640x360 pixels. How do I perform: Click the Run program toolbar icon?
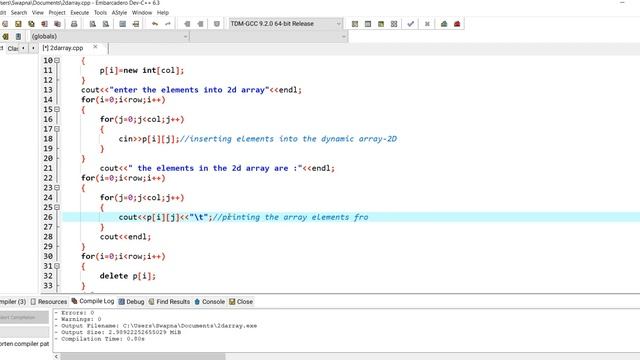(368, 24)
